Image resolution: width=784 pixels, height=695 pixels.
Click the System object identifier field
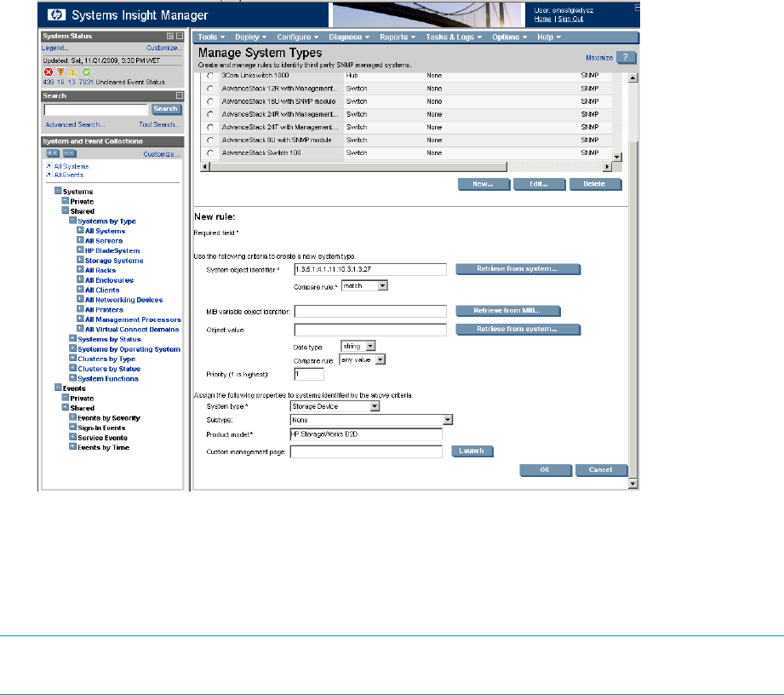[x=370, y=269]
